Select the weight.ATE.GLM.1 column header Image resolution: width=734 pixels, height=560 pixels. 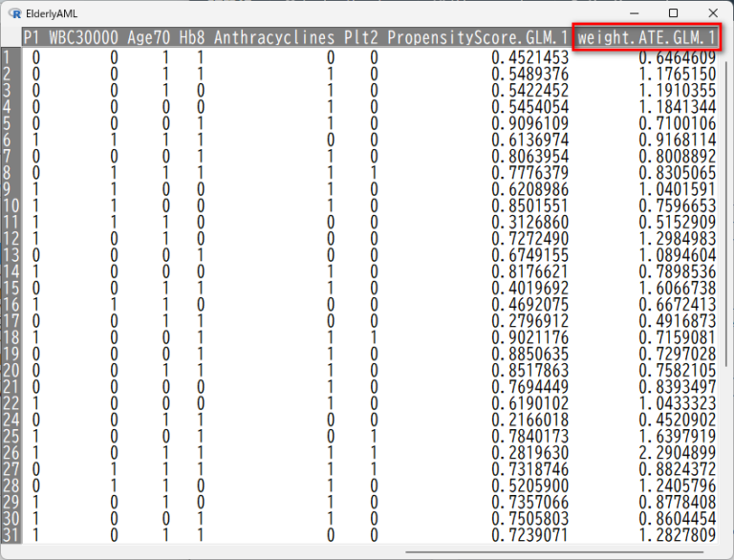pyautogui.click(x=646, y=38)
